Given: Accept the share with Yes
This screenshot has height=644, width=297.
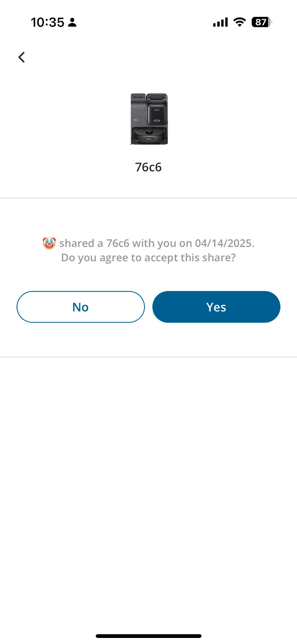Looking at the screenshot, I should [x=216, y=307].
